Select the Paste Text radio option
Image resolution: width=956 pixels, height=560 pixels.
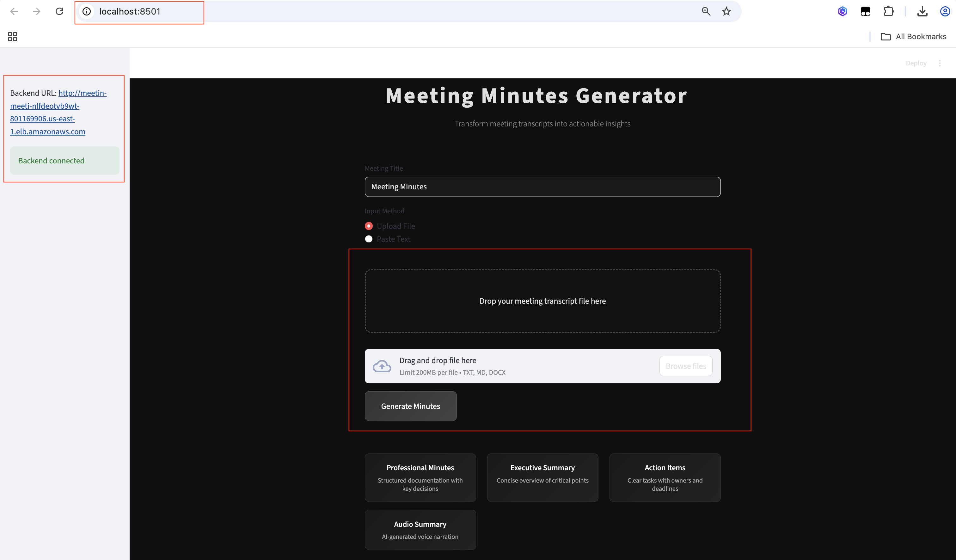pyautogui.click(x=388, y=239)
